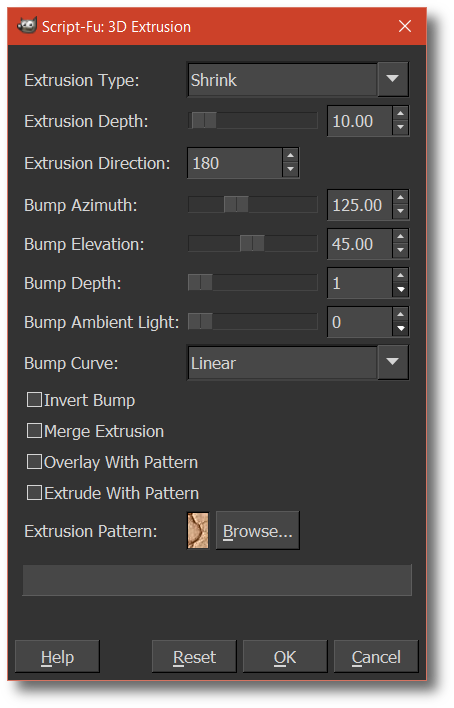This screenshot has height=708, width=454.
Task: Click the Help button
Action: click(x=57, y=657)
